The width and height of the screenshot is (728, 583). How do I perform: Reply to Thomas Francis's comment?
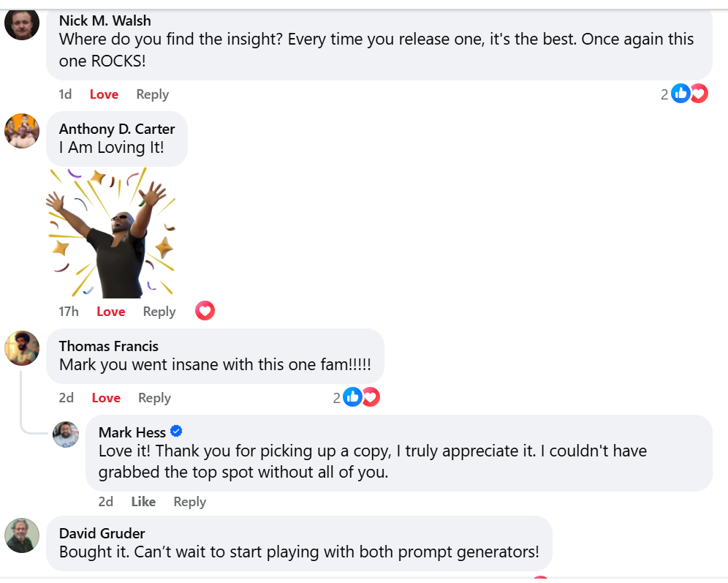pos(154,398)
